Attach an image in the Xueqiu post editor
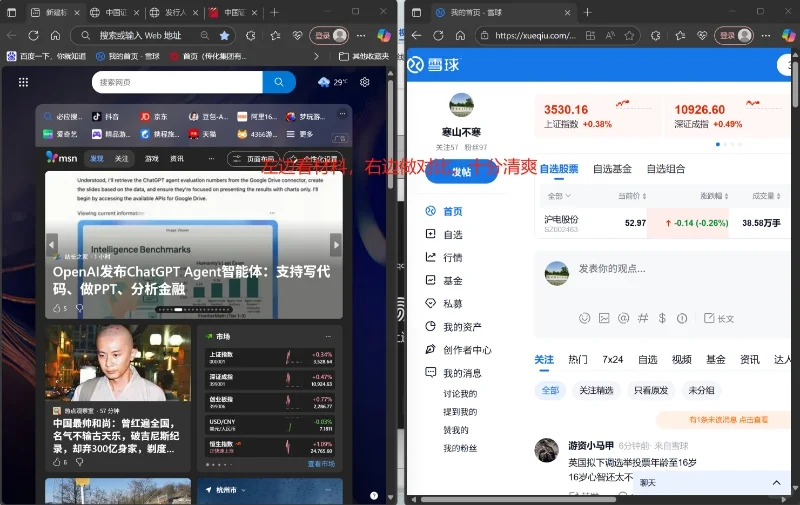Screen dimensions: 800x505 [x=604, y=318]
